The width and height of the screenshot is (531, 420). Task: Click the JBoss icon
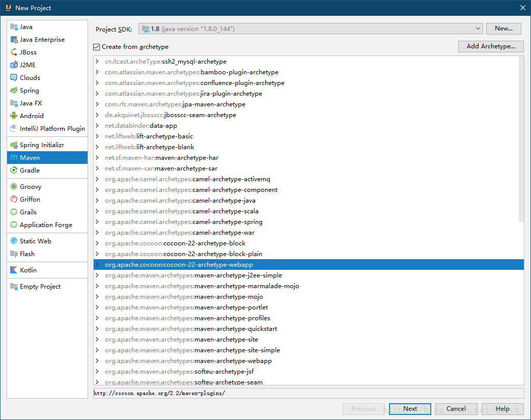(14, 52)
